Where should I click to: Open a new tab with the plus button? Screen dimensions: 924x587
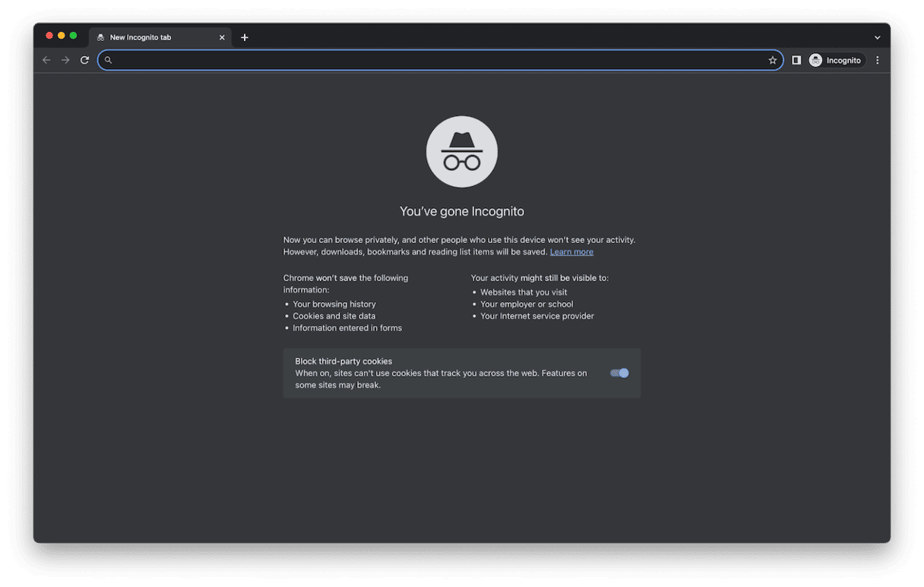point(245,37)
